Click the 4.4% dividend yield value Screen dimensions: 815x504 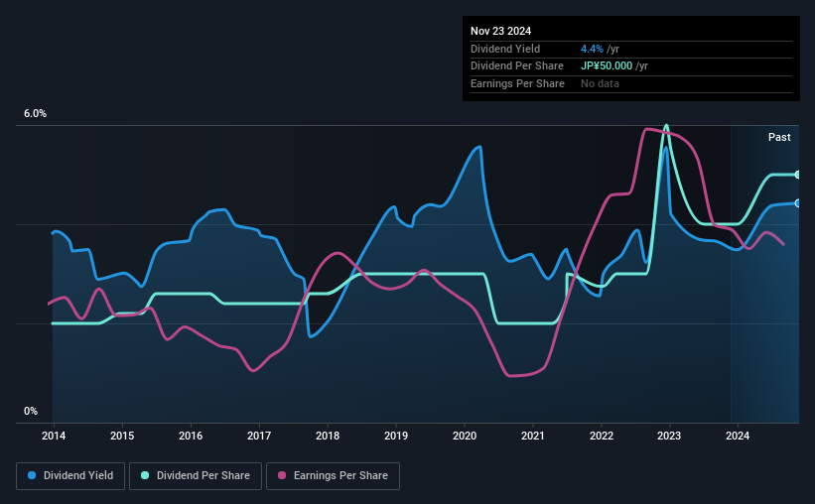592,49
